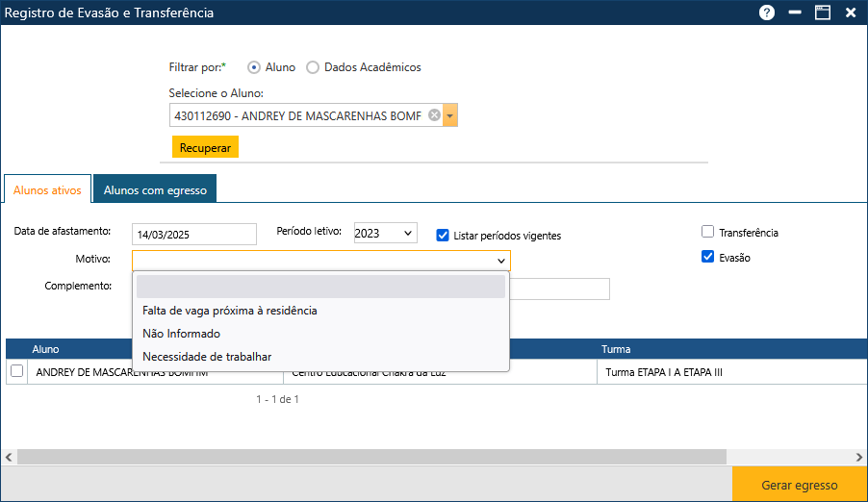Expand the Selecione o Aluno dropdown arrow
This screenshot has width=868, height=502.
click(x=450, y=115)
